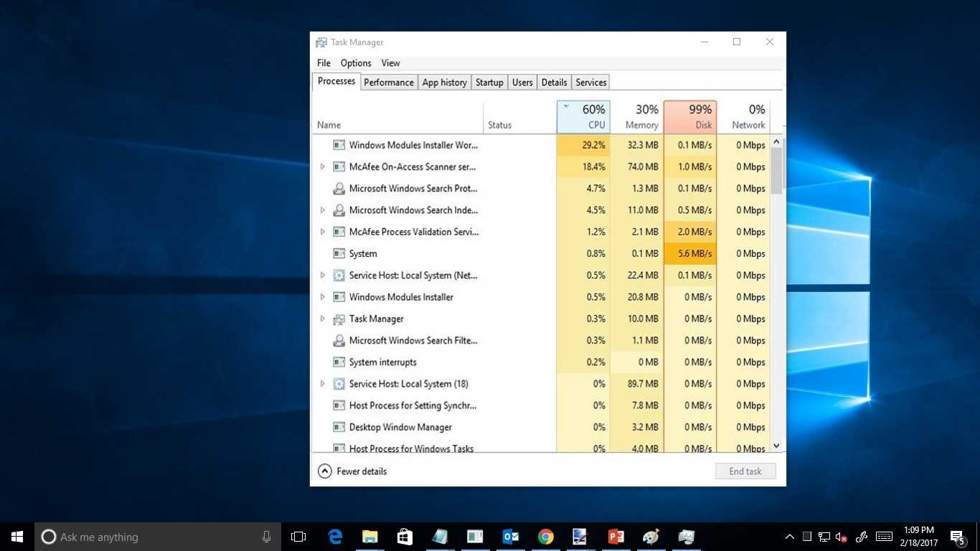Open Outlook from taskbar
980x551 pixels.
click(x=511, y=537)
